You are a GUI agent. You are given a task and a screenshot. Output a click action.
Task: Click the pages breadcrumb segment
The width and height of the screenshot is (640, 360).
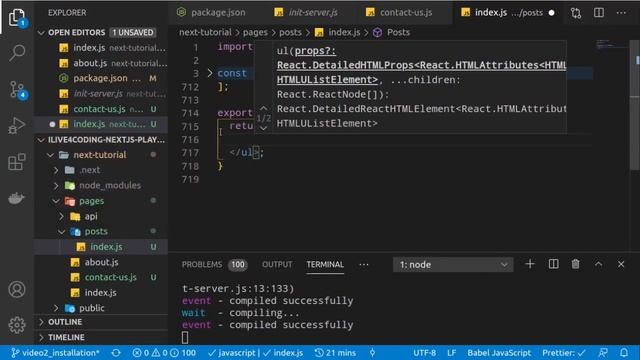tap(255, 32)
